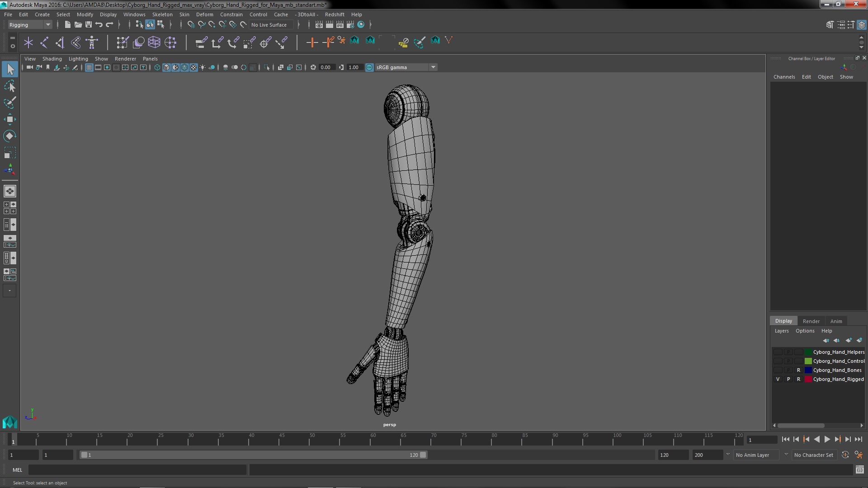868x488 pixels.
Task: Start IPR render icon
Action: tap(340, 25)
